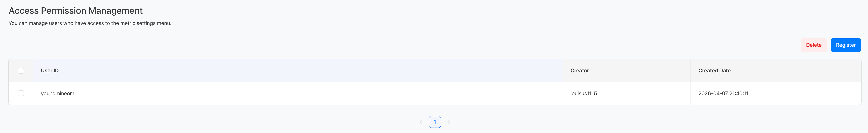Toggle the select-all checkbox in table header
This screenshot has width=868, height=133.
coord(21,70)
